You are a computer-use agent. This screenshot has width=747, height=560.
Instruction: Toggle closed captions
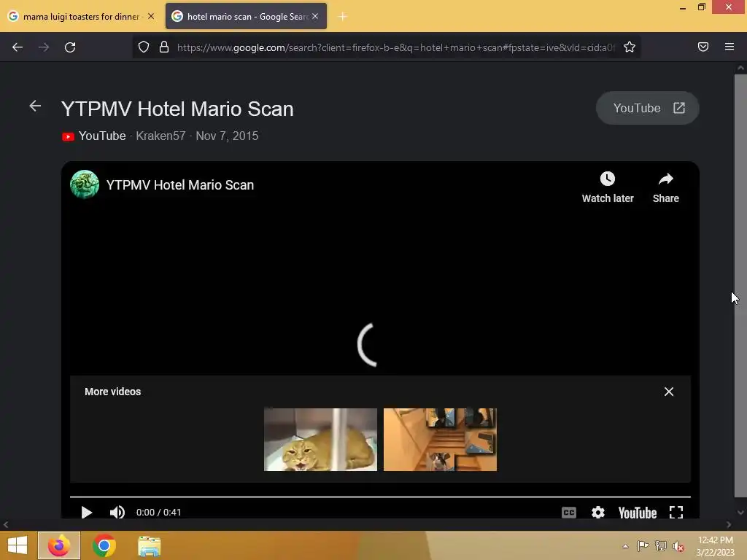pyautogui.click(x=569, y=513)
